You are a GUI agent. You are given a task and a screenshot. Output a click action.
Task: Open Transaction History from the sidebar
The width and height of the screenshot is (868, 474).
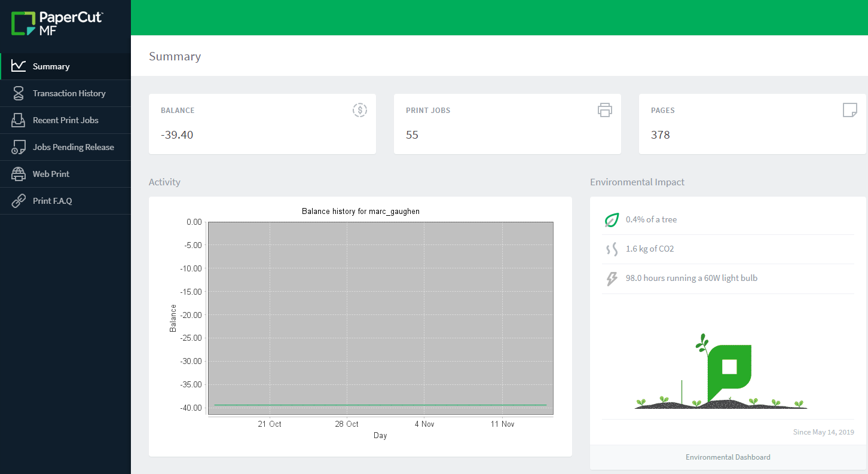tap(69, 93)
